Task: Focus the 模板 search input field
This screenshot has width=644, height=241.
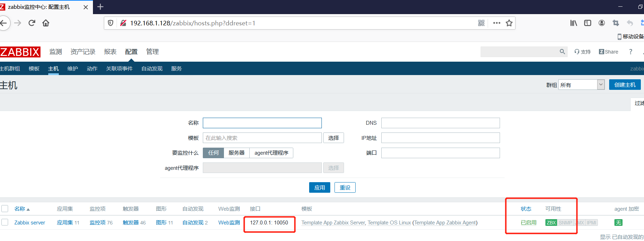Action: click(x=262, y=138)
